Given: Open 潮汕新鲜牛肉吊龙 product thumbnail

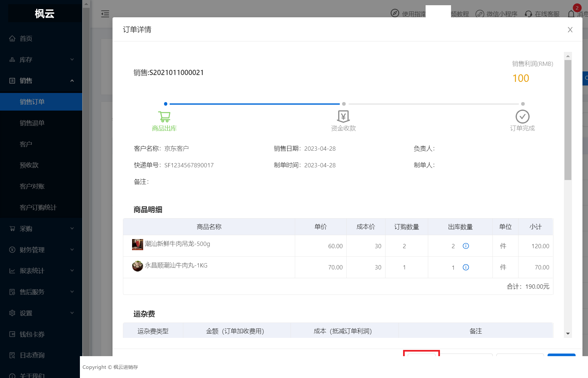Looking at the screenshot, I should (137, 244).
